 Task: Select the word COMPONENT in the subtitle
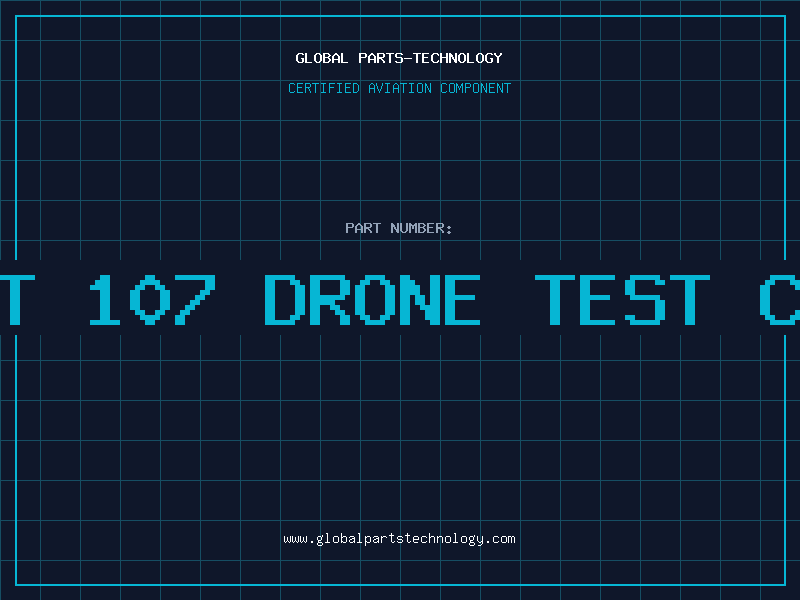(476, 88)
